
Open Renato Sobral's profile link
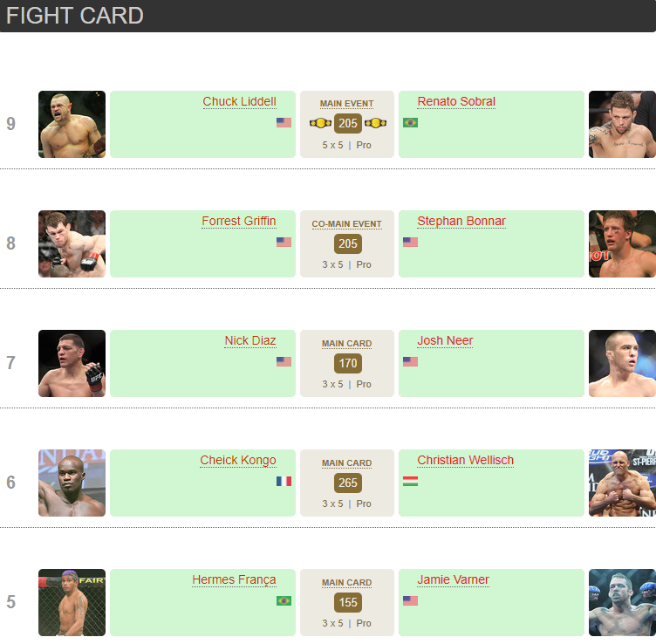tap(456, 102)
